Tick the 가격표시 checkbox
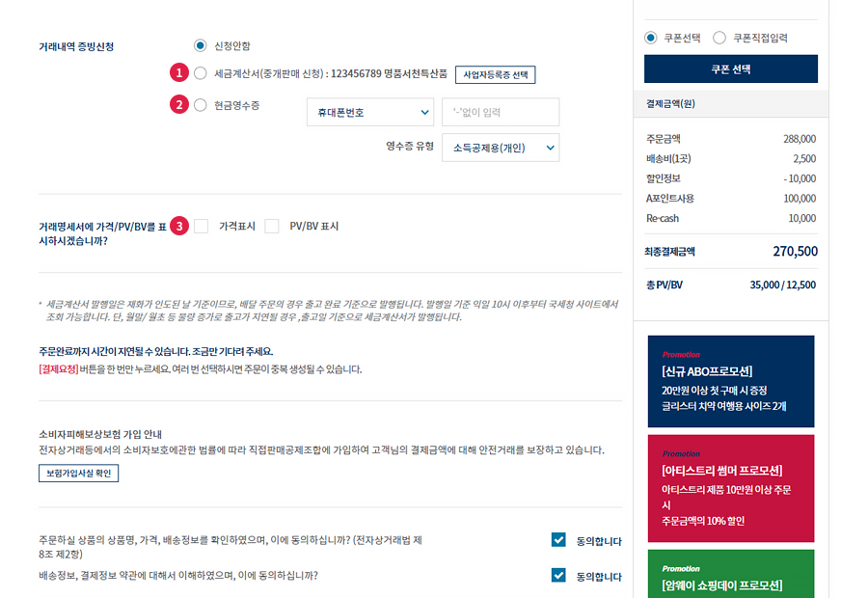The height and width of the screenshot is (598, 868). 201,226
